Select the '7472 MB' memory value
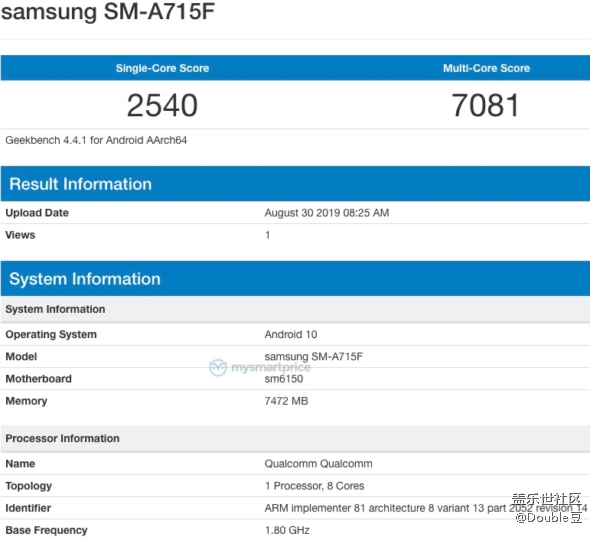 tap(286, 401)
